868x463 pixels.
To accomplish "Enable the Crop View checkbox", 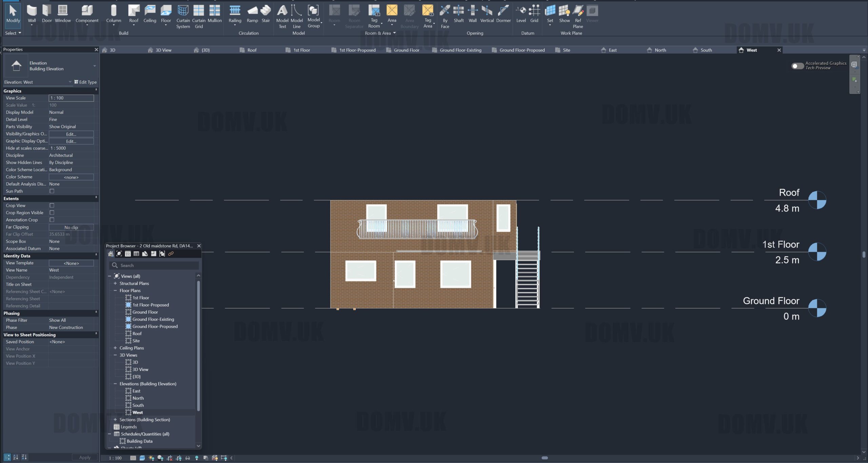I will [x=52, y=205].
